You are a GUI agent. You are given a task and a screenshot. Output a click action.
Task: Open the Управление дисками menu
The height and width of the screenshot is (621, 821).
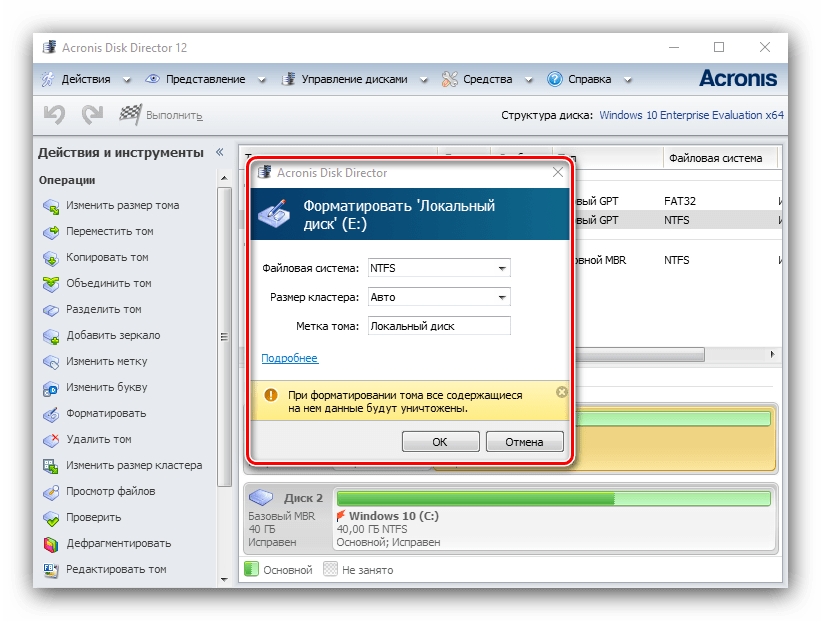354,79
